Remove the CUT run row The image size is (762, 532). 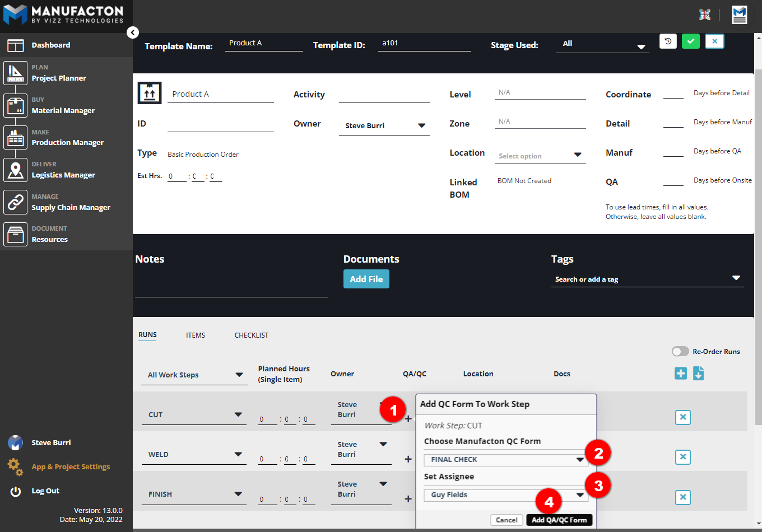682,417
